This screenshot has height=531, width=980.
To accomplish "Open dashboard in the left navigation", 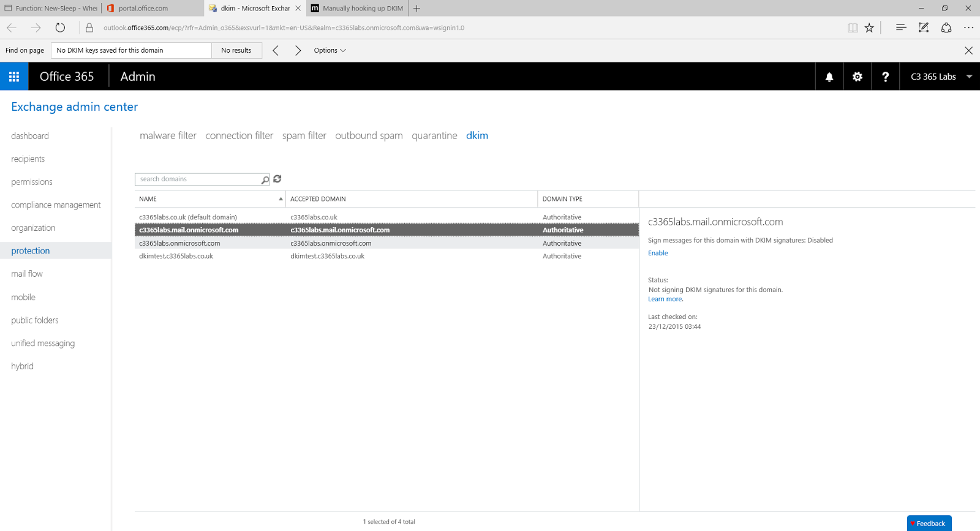I will [x=30, y=136].
